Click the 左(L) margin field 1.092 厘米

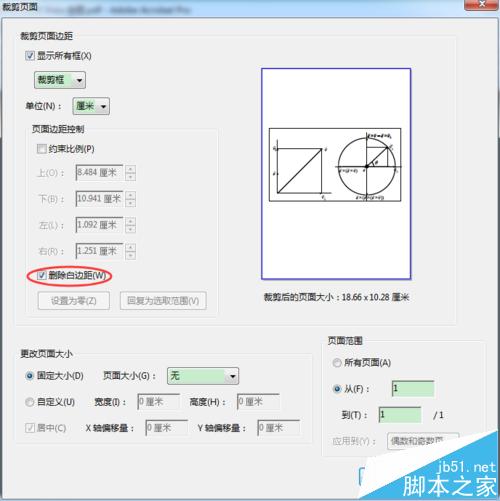99,225
